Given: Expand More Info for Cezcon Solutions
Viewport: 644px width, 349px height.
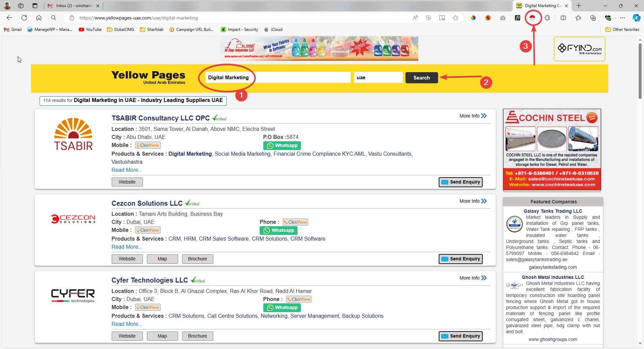Looking at the screenshot, I should [x=473, y=201].
